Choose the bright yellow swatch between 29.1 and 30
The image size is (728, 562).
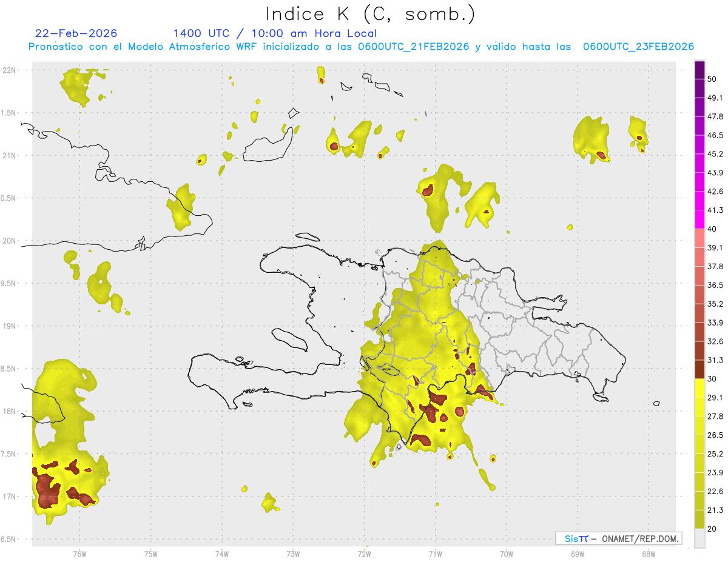point(699,387)
